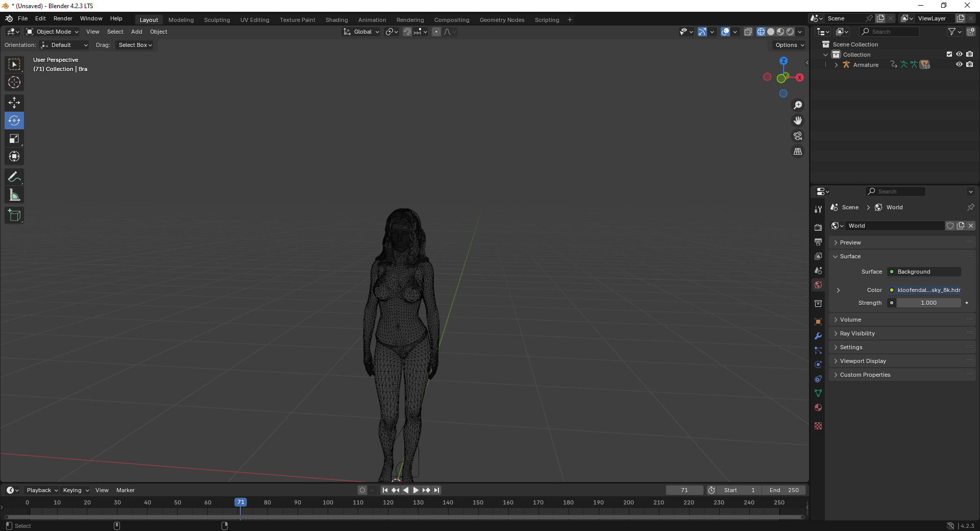Toggle viewport gizmos display
Screen dimensions: 980x531
pos(702,32)
